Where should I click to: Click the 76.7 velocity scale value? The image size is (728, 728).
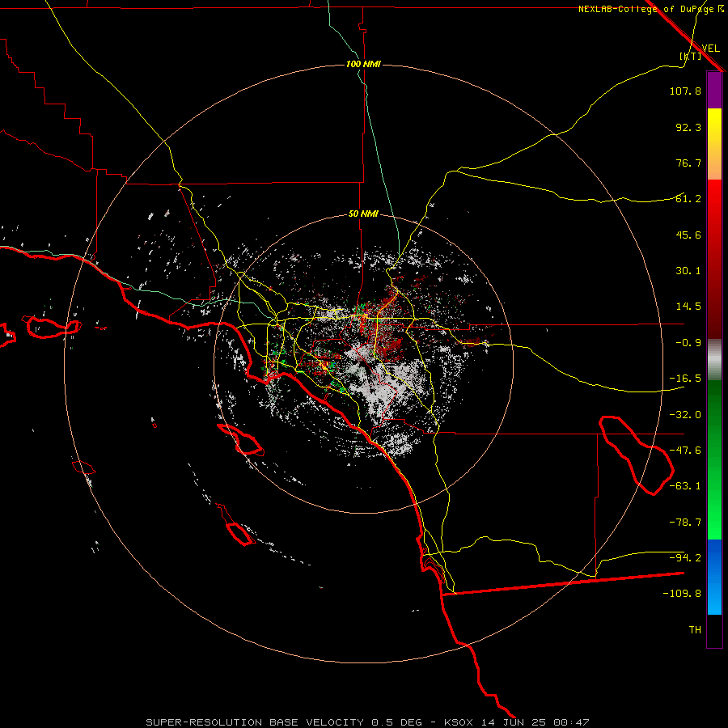tap(688, 163)
